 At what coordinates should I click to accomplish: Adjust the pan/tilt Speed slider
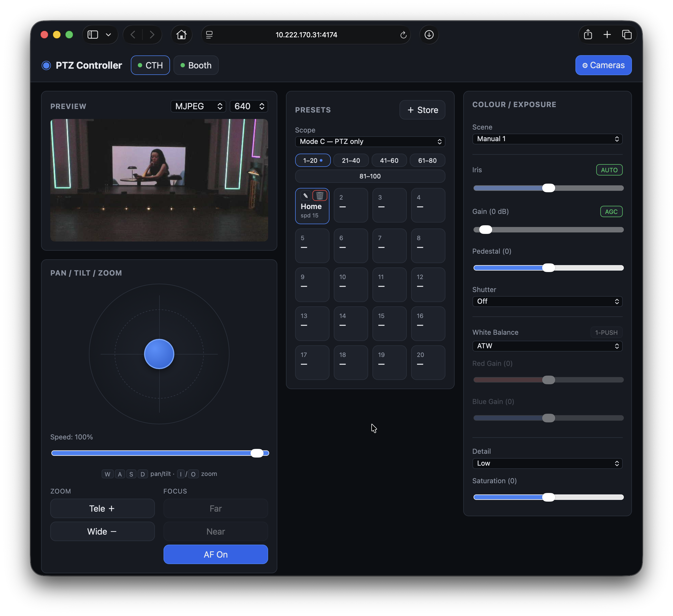(x=160, y=453)
